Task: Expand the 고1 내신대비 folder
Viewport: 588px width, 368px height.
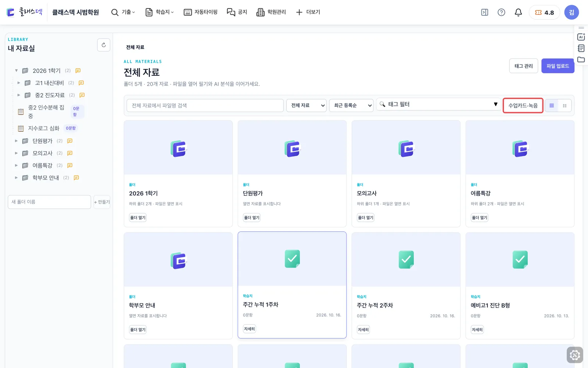Action: 19,83
